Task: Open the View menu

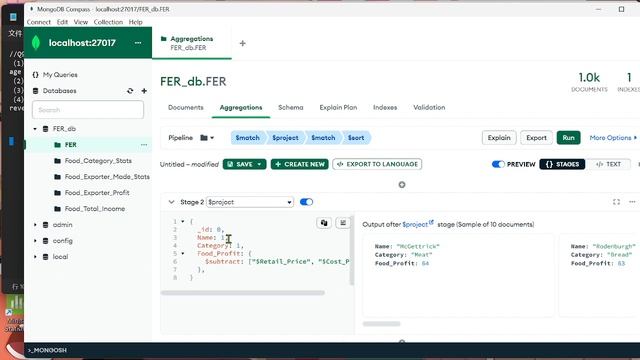Action: 81,22
